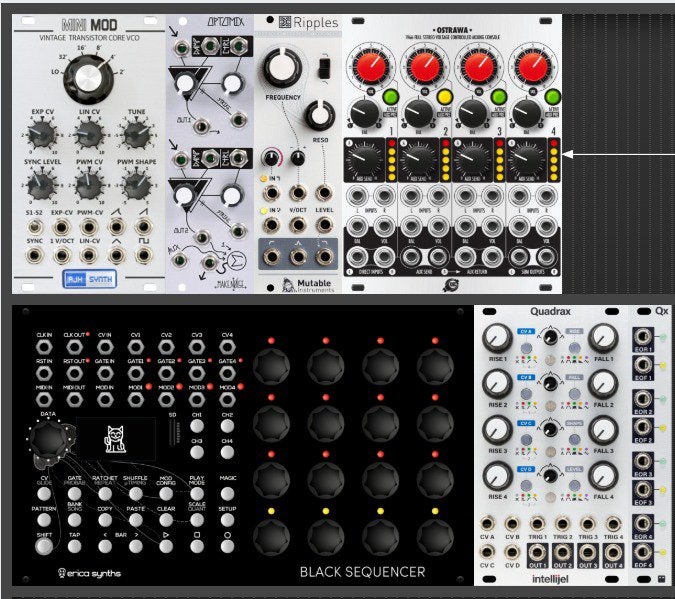Click the CV1 output jack on Black Sequencer
The height and width of the screenshot is (599, 675).
pos(136,347)
